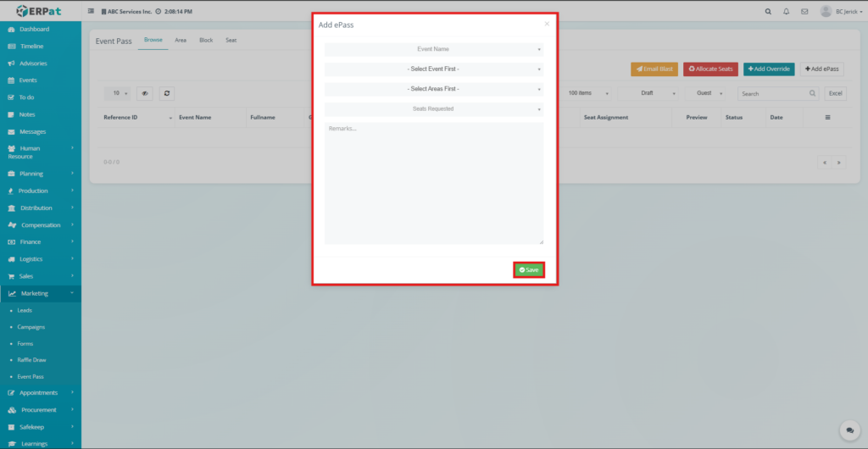Open the chat bubble icon at bottom right
This screenshot has width=868, height=449.
coord(846,430)
